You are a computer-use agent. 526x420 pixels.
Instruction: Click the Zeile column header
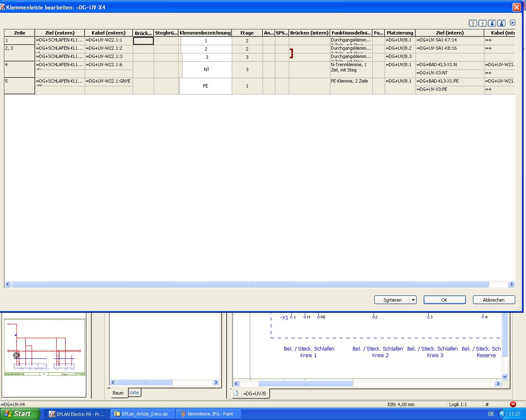click(20, 33)
